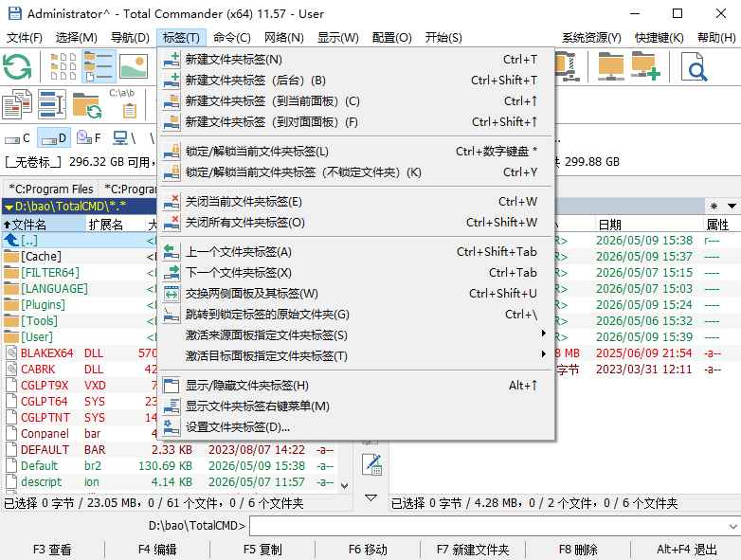Choose New folder tab Ctrl+T menu entry
Screen dimensions: 741x560
click(x=355, y=60)
